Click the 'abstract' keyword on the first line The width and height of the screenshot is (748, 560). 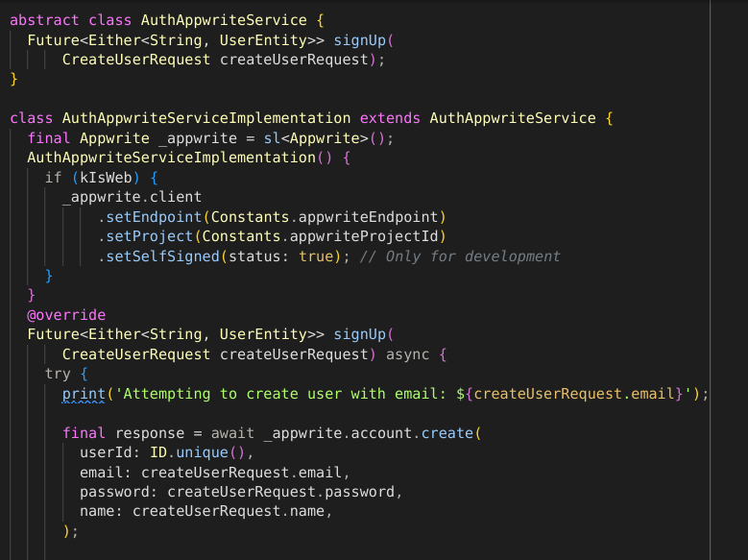[44, 20]
